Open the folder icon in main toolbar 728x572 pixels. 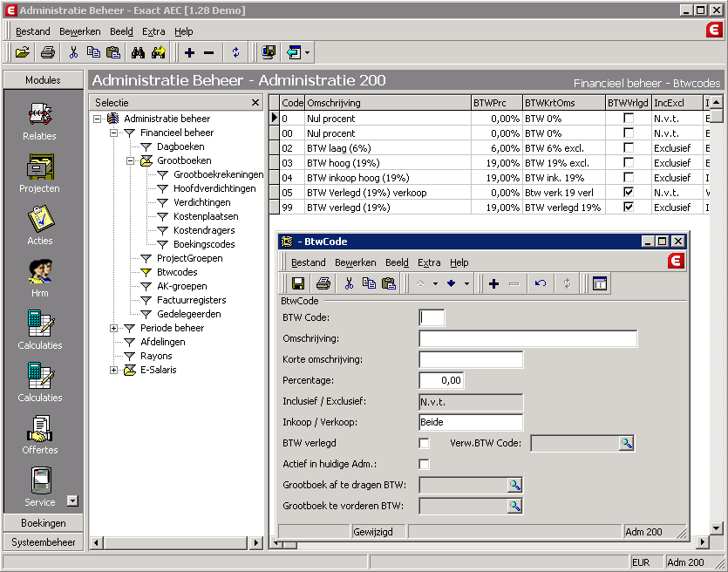[23, 52]
